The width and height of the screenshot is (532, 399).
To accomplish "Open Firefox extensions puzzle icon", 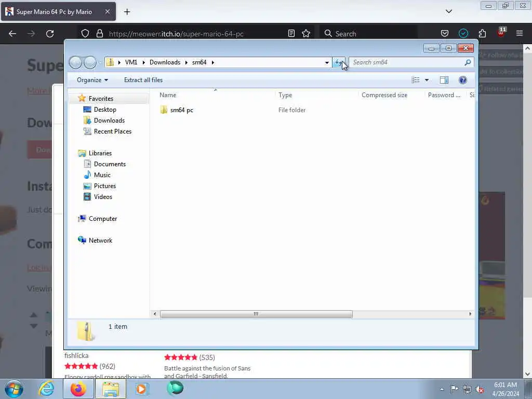I will tap(482, 33).
